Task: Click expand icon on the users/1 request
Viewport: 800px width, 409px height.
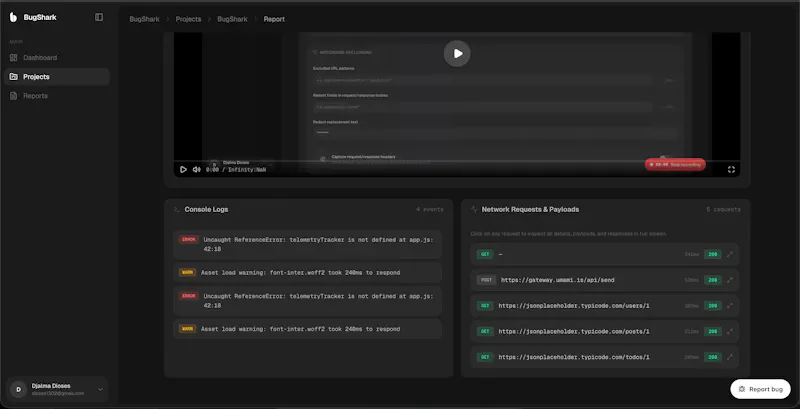Action: point(730,305)
